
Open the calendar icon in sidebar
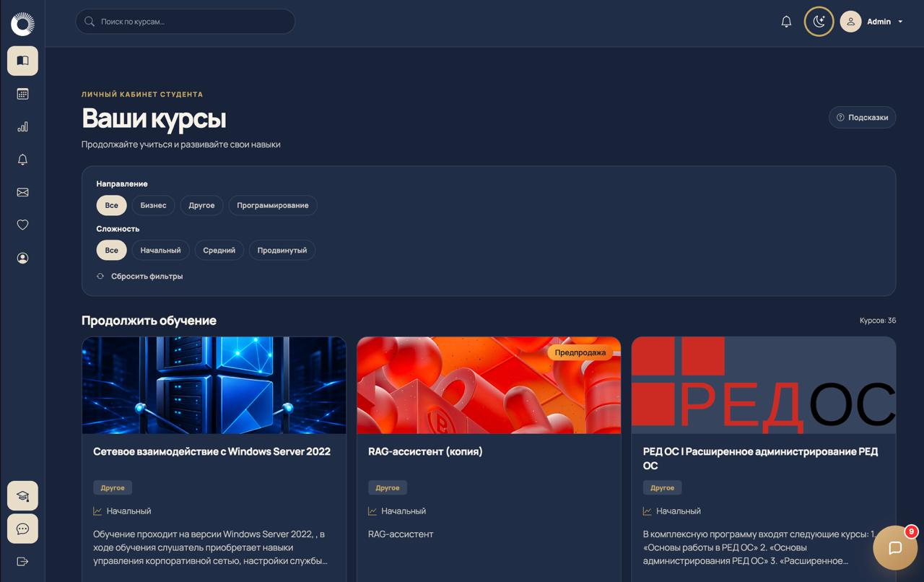[x=22, y=94]
